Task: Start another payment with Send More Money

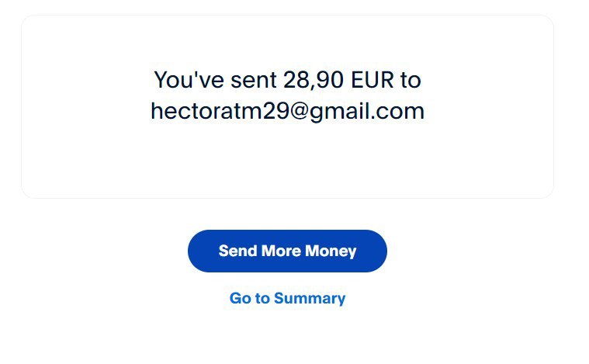Action: coord(287,251)
